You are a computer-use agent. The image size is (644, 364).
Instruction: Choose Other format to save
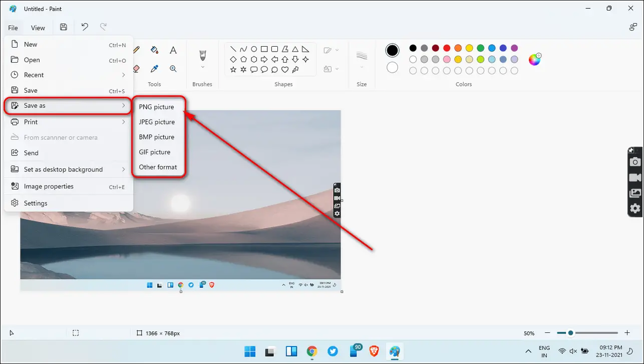tap(159, 167)
